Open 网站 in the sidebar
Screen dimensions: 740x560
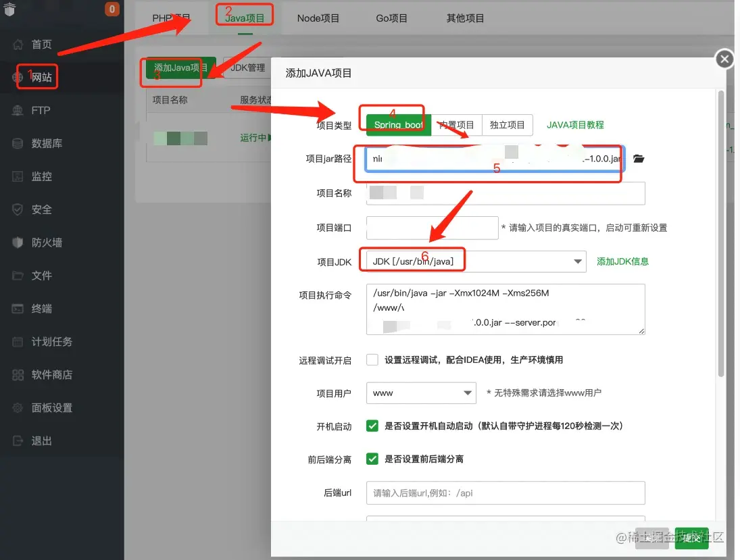[41, 78]
